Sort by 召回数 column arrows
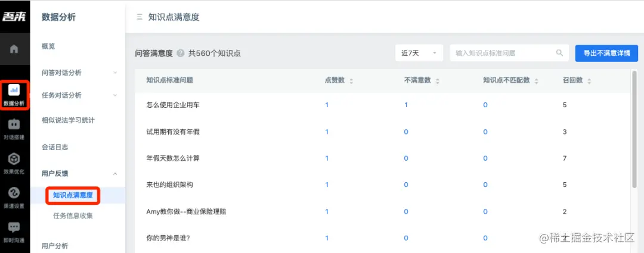 point(589,81)
